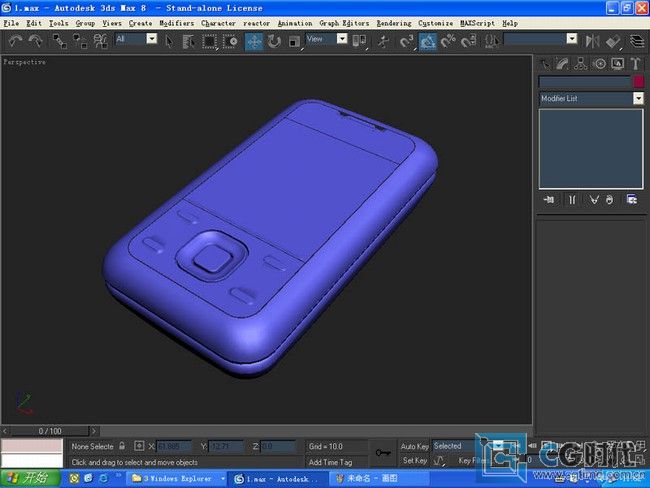650x488 pixels.
Task: Click Remove Modifier from Stack icon
Action: pyautogui.click(x=609, y=200)
